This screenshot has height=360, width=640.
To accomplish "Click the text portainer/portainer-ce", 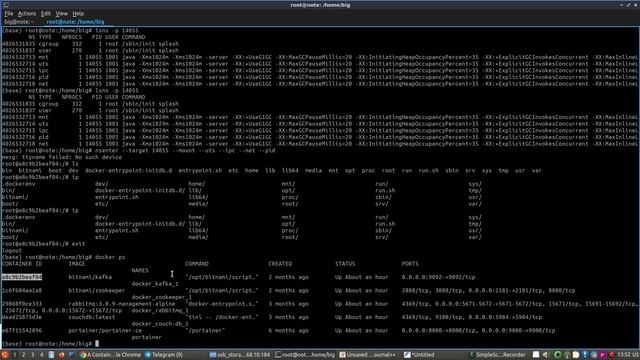I will pyautogui.click(x=105, y=331).
